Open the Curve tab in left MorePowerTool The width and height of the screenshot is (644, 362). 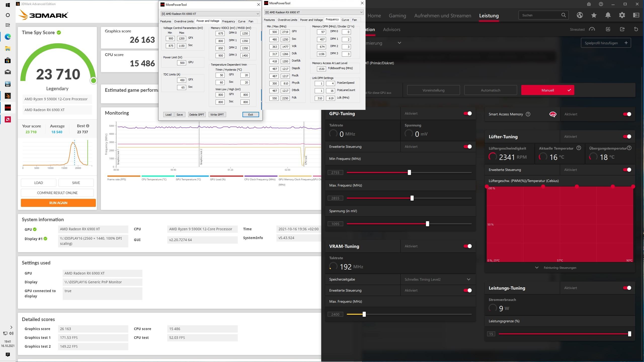[x=242, y=21]
